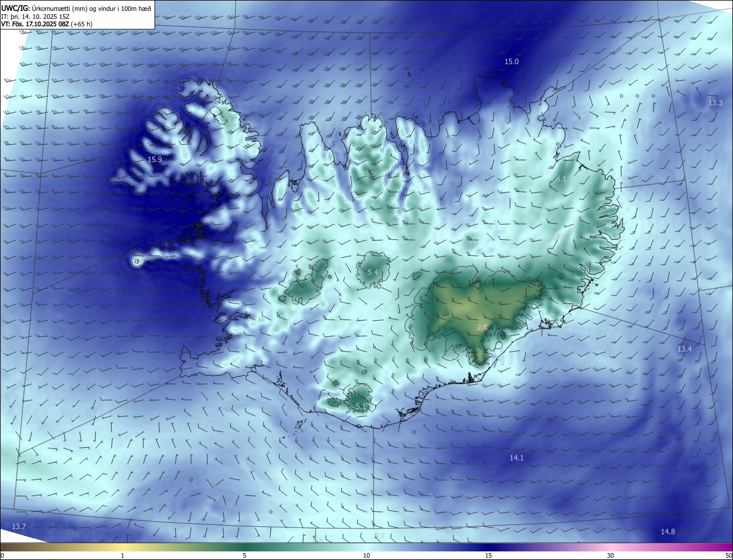733x560 pixels.
Task: Click the 5.1 value label on the south coast
Action: tap(361, 407)
